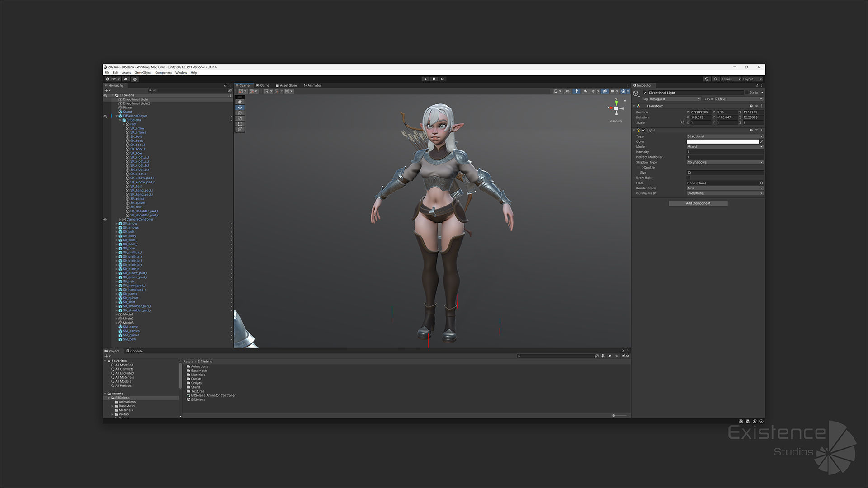This screenshot has height=488, width=868.
Task: Toggle the Light component enabled checkbox
Action: click(644, 131)
